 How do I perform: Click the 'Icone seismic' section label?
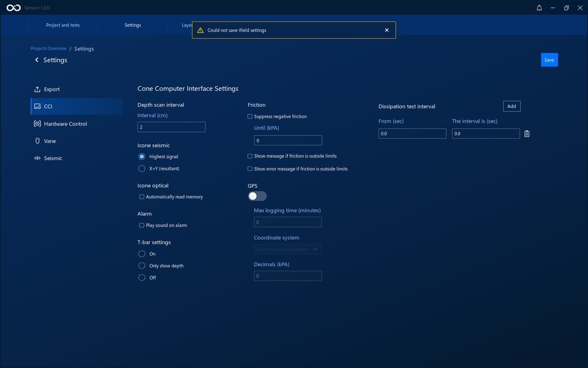153,146
